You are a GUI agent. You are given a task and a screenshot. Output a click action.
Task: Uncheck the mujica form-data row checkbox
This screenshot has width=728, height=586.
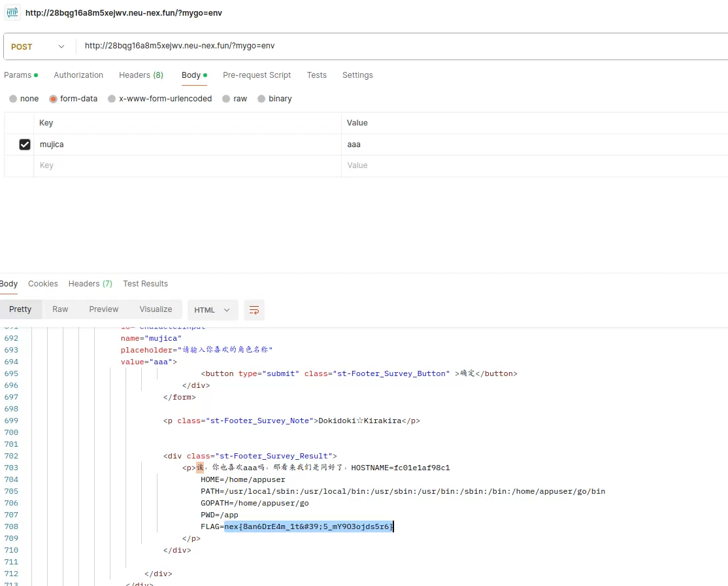pos(25,145)
